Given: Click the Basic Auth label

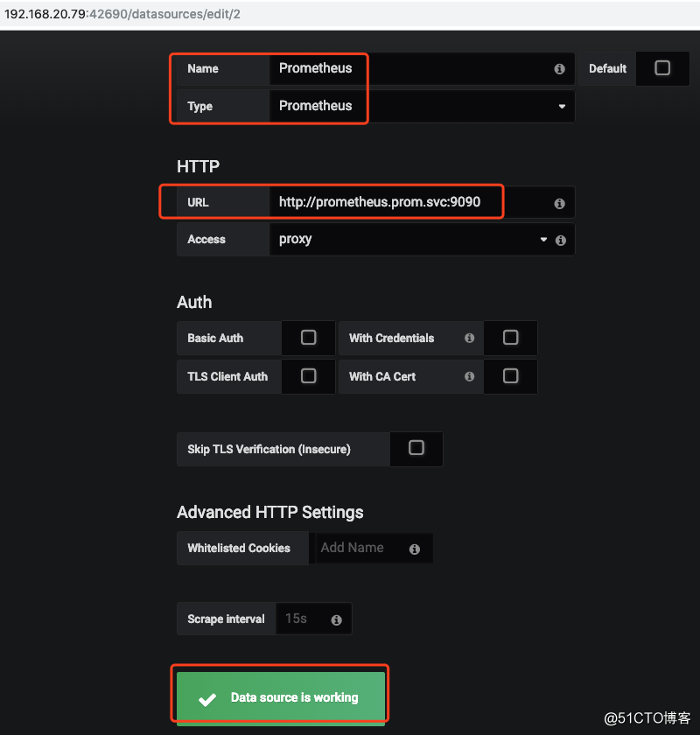Looking at the screenshot, I should pyautogui.click(x=215, y=338).
